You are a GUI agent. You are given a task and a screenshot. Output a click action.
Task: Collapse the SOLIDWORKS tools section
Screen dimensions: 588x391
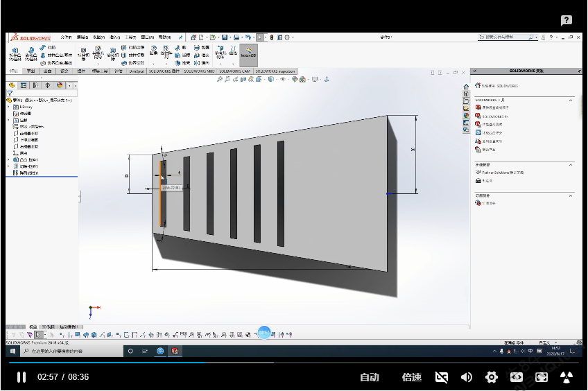click(x=571, y=100)
